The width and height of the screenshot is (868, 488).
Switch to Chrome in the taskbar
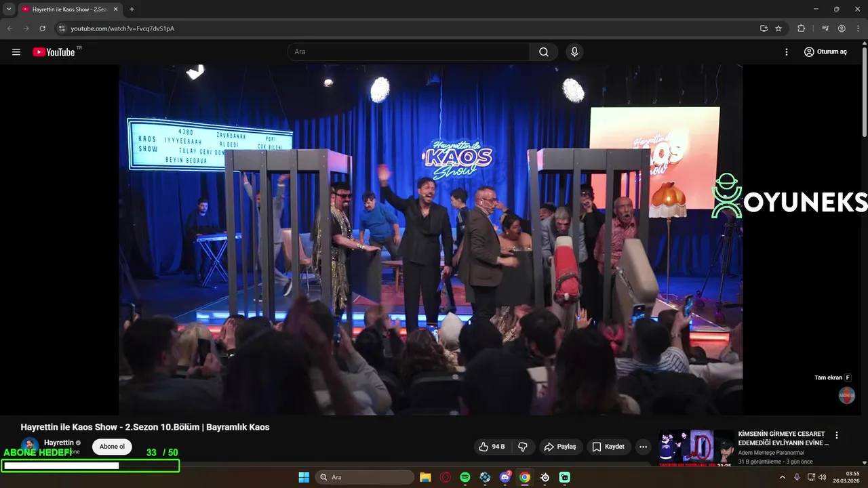[x=525, y=477]
